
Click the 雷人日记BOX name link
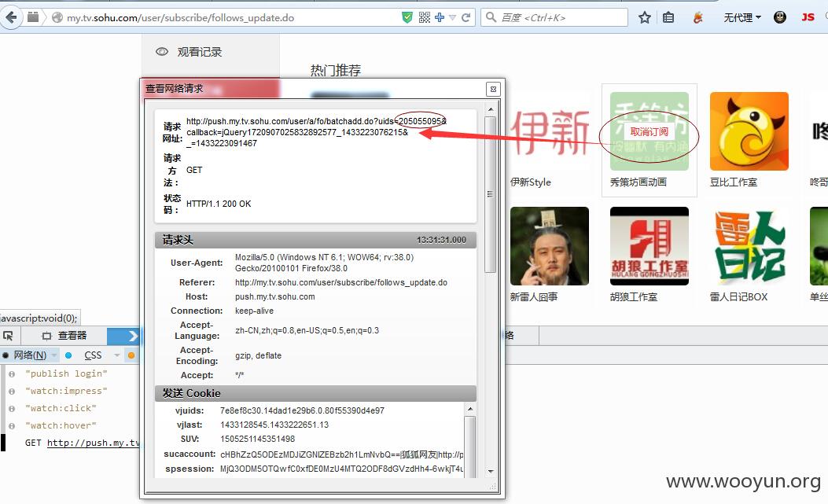pyautogui.click(x=738, y=297)
